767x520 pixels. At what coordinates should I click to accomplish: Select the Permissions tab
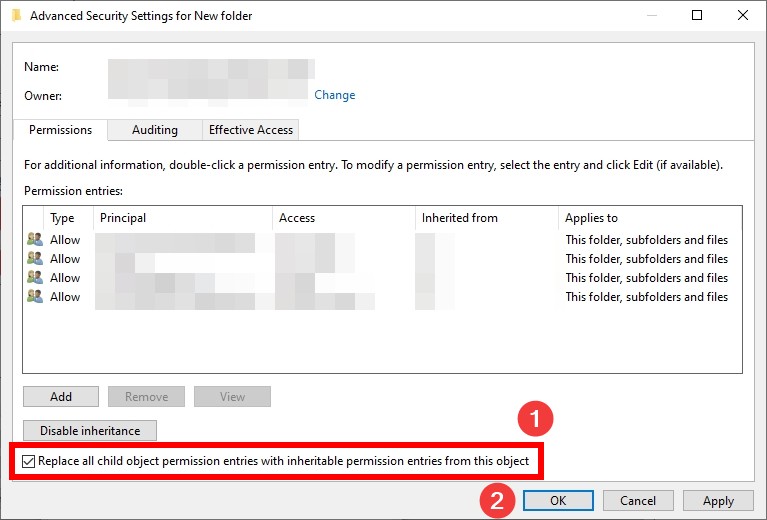60,130
